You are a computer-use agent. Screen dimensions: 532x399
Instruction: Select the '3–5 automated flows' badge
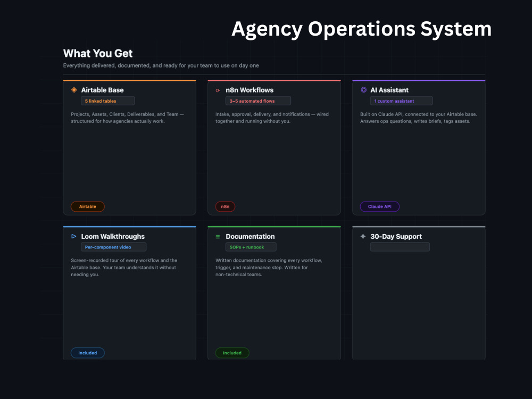(x=258, y=101)
